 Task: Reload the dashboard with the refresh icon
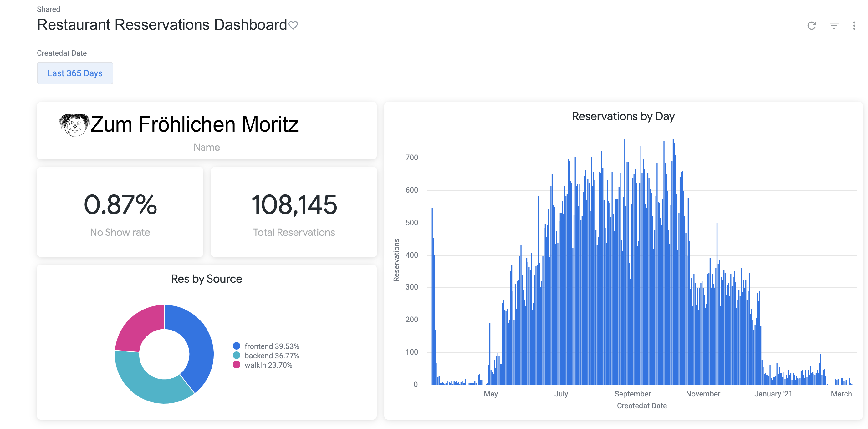click(x=811, y=26)
